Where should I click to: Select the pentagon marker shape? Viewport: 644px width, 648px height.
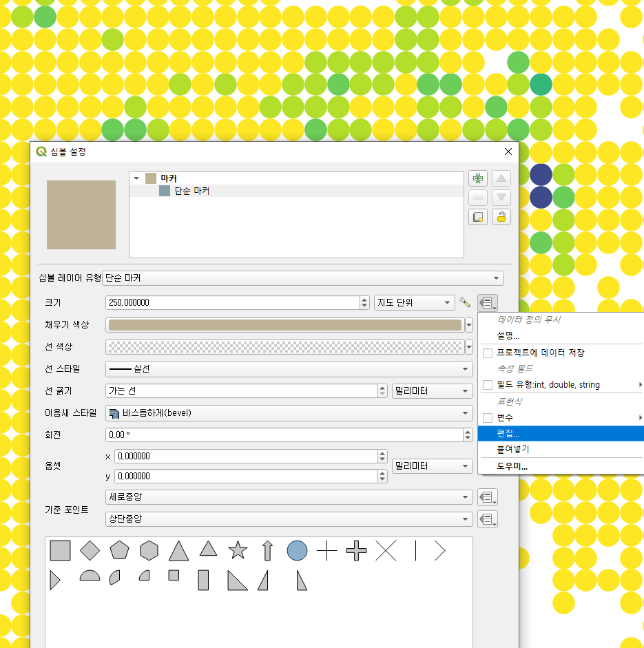click(x=119, y=550)
